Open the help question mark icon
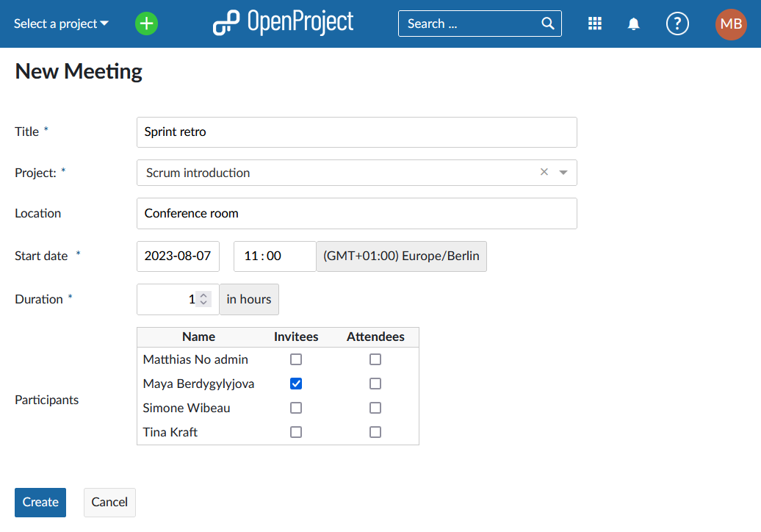Image resolution: width=761 pixels, height=532 pixels. [677, 24]
